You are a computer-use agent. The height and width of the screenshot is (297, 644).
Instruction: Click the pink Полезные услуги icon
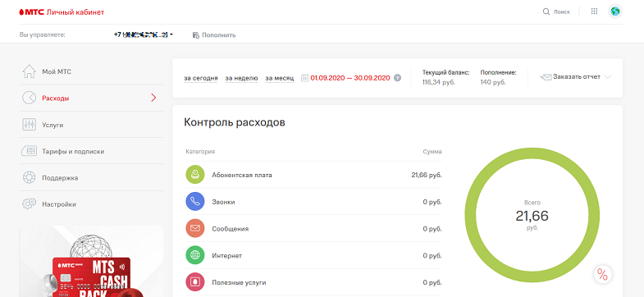coord(195,282)
